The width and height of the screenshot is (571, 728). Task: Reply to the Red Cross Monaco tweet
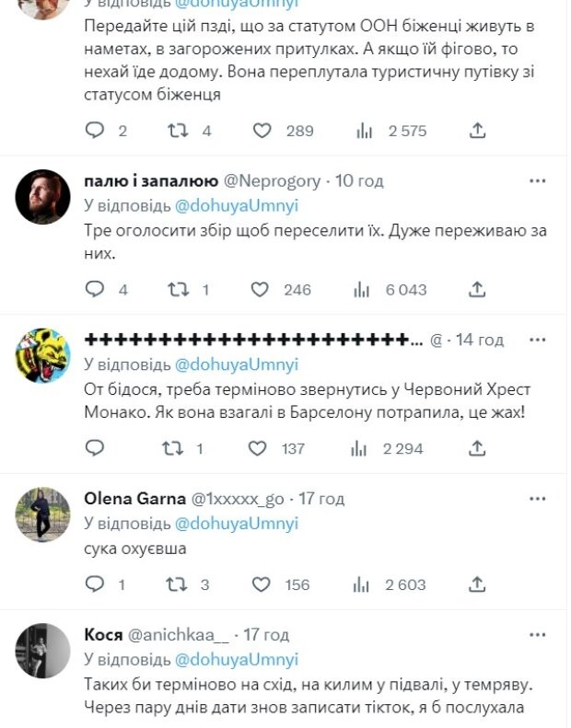[x=95, y=448]
